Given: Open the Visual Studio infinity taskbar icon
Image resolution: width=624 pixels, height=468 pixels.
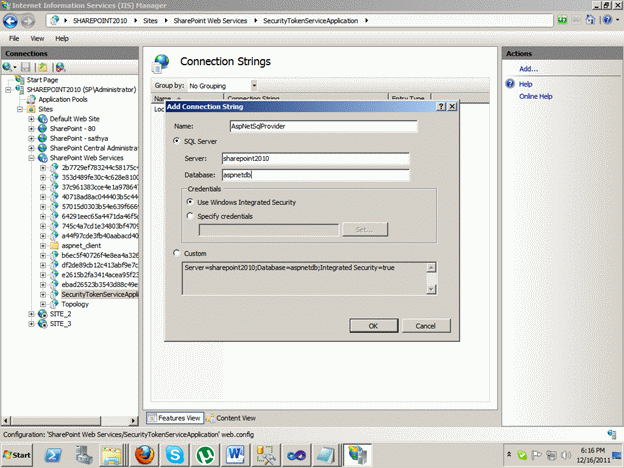Looking at the screenshot, I should click(296, 455).
